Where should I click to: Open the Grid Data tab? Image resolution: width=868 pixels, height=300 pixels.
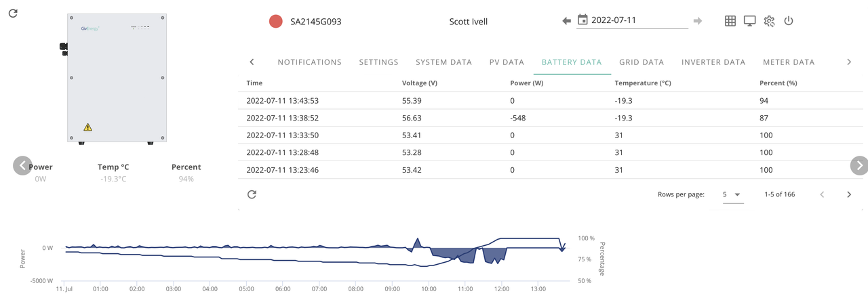(x=642, y=62)
